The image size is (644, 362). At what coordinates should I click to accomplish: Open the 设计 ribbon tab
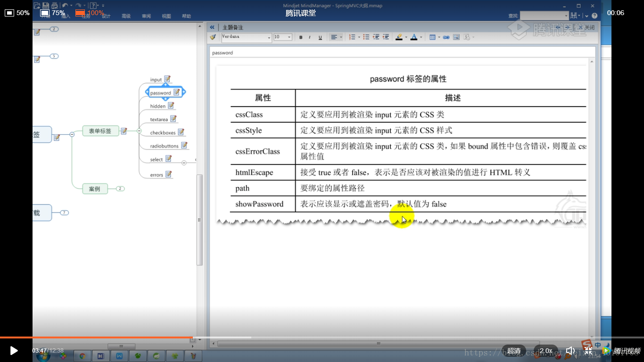tap(106, 16)
